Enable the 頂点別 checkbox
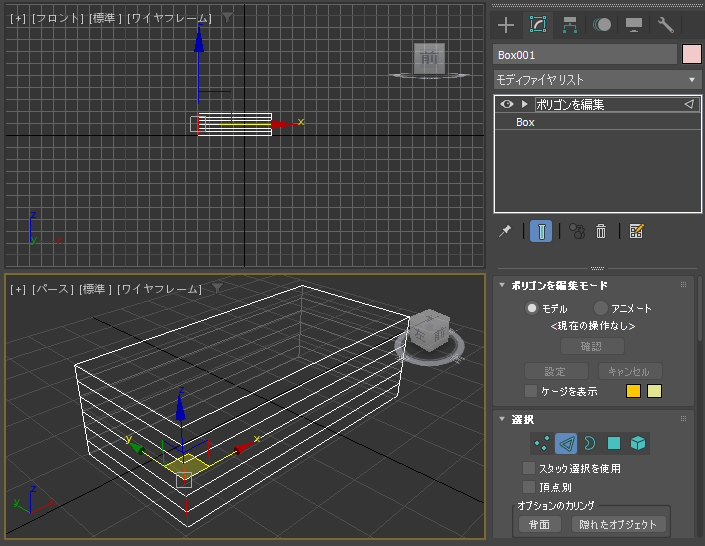 pyautogui.click(x=529, y=487)
